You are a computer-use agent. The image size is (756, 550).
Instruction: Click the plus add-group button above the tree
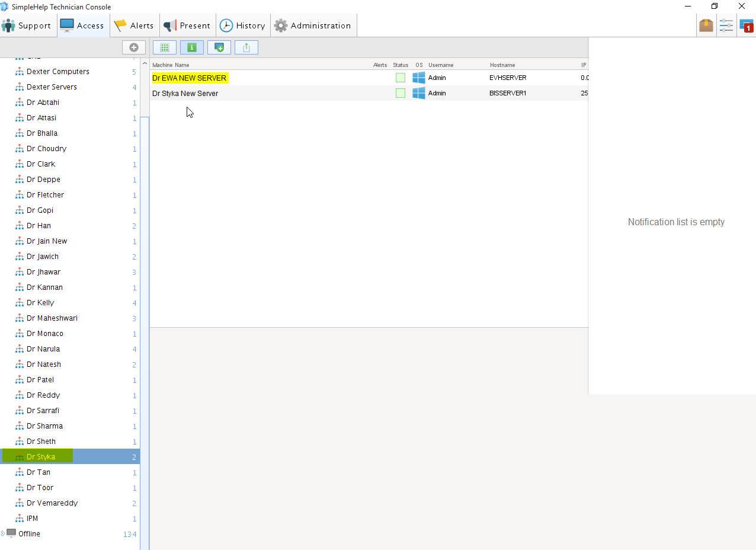click(x=134, y=47)
